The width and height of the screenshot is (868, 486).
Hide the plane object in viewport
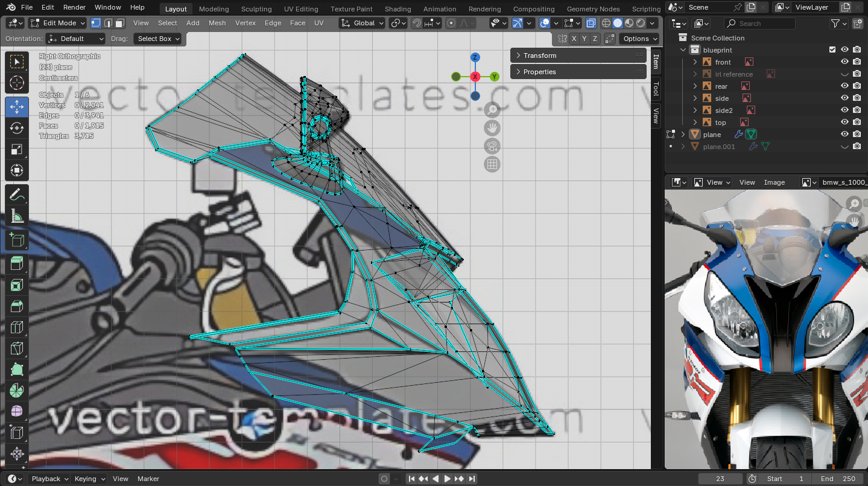[x=844, y=135]
